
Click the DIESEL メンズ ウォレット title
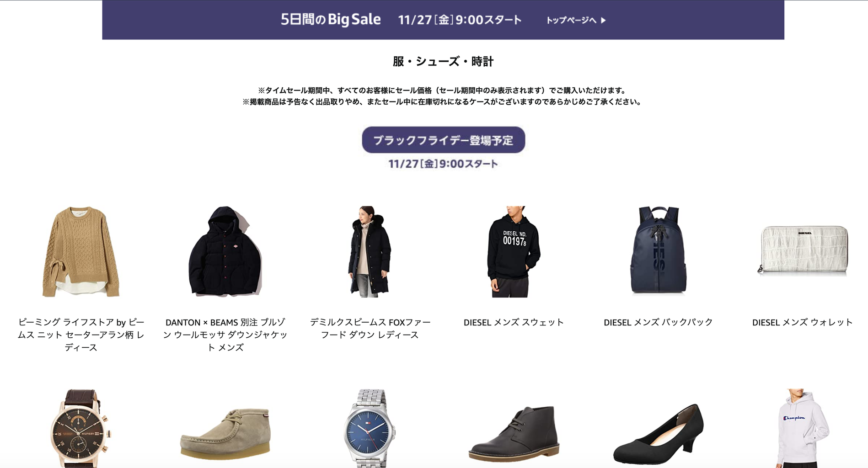point(803,322)
